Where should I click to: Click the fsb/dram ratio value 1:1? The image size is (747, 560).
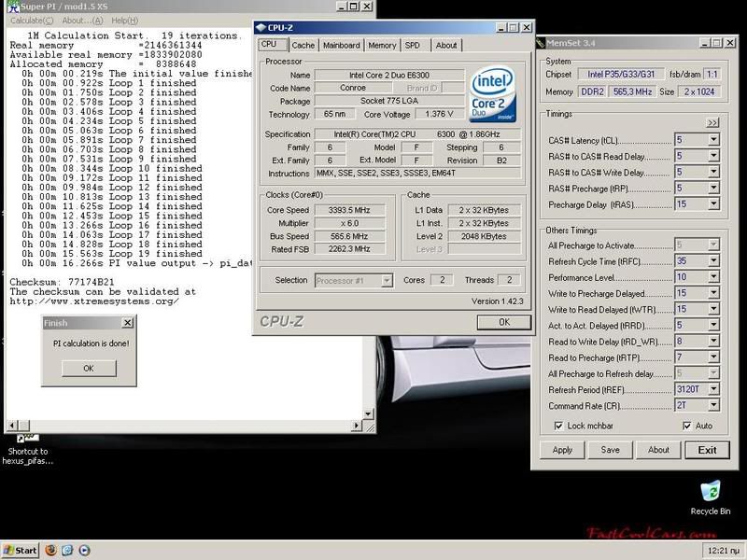point(712,75)
